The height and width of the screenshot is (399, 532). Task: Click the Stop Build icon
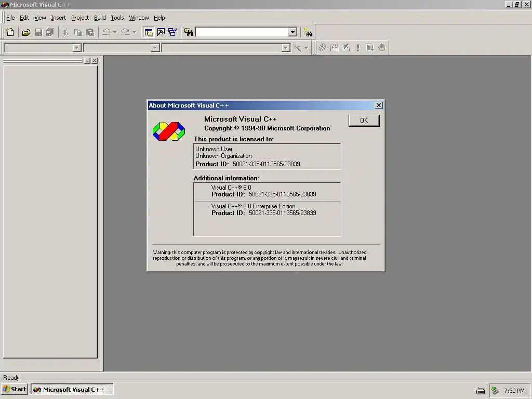click(x=345, y=48)
